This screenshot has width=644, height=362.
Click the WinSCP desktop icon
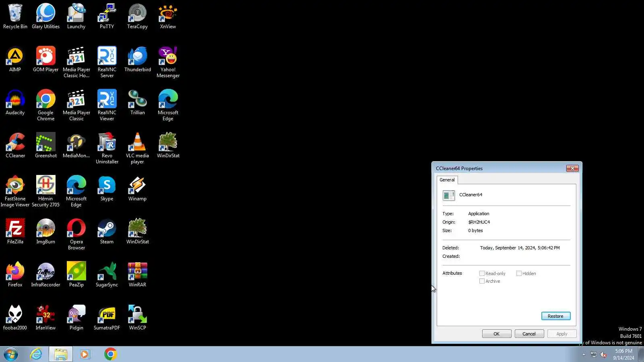pos(137,318)
